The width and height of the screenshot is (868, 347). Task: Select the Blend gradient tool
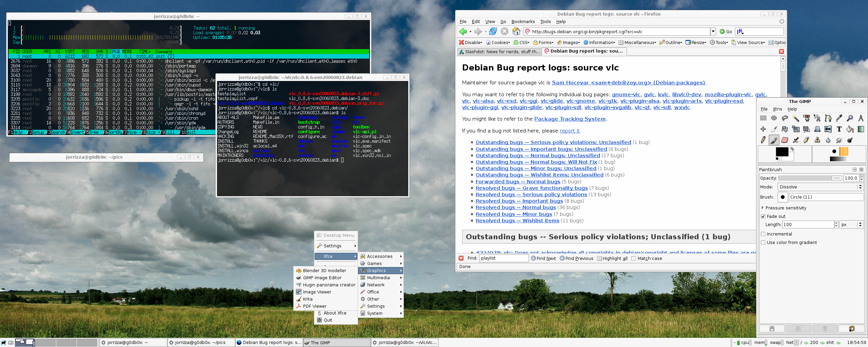click(861, 129)
